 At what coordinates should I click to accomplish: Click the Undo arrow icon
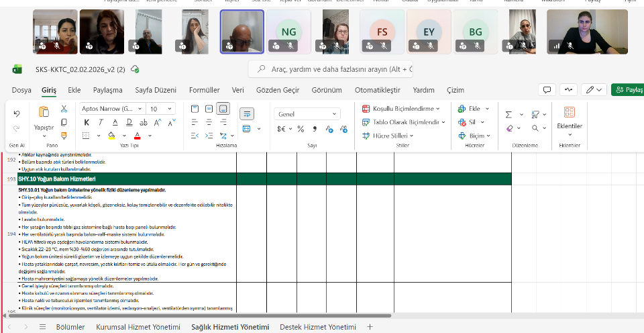[17, 113]
